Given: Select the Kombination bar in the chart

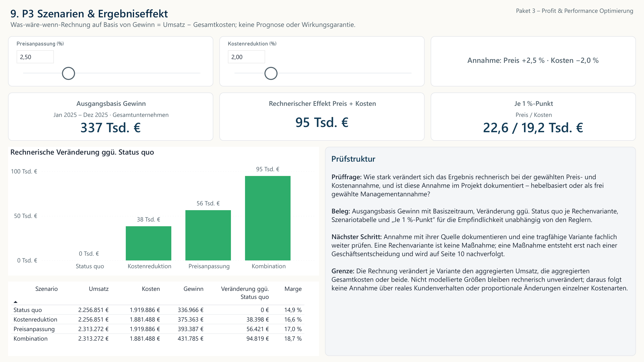Looking at the screenshot, I should 268,218.
